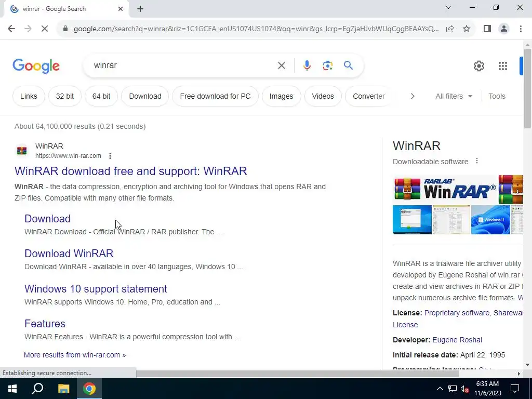Open Google quick settings gear
532x399 pixels.
coord(478,66)
